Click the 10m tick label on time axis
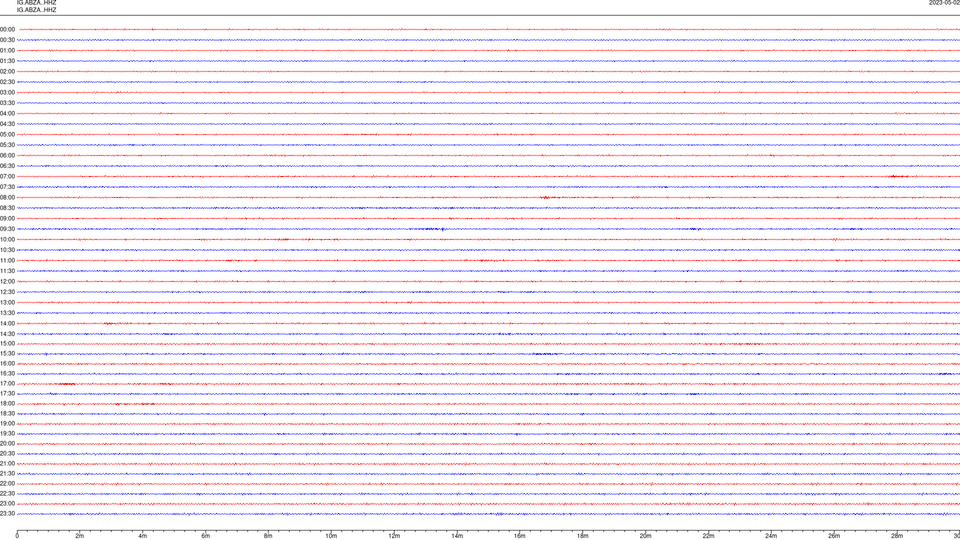This screenshot has width=960, height=540. click(x=331, y=536)
